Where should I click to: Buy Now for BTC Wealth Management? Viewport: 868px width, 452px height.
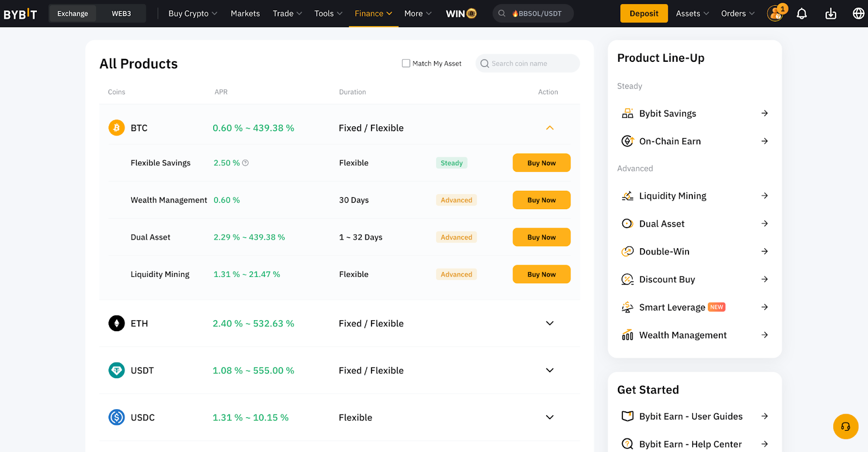pos(541,200)
